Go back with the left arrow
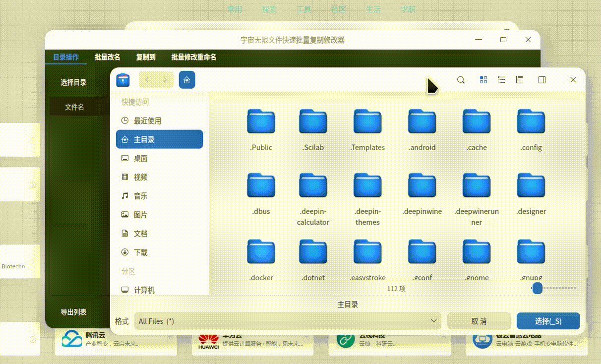Screen dimensions: 601x364 pos(147,80)
